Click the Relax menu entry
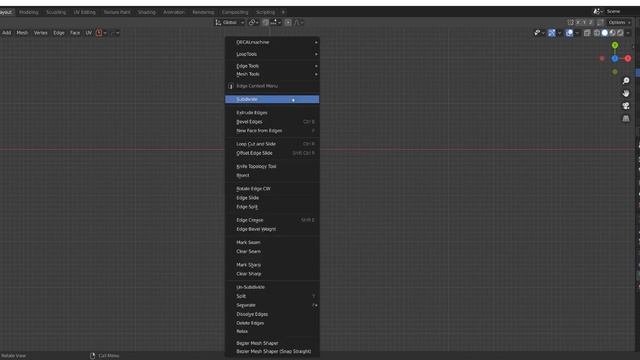This screenshot has height=360, width=640. pyautogui.click(x=272, y=331)
